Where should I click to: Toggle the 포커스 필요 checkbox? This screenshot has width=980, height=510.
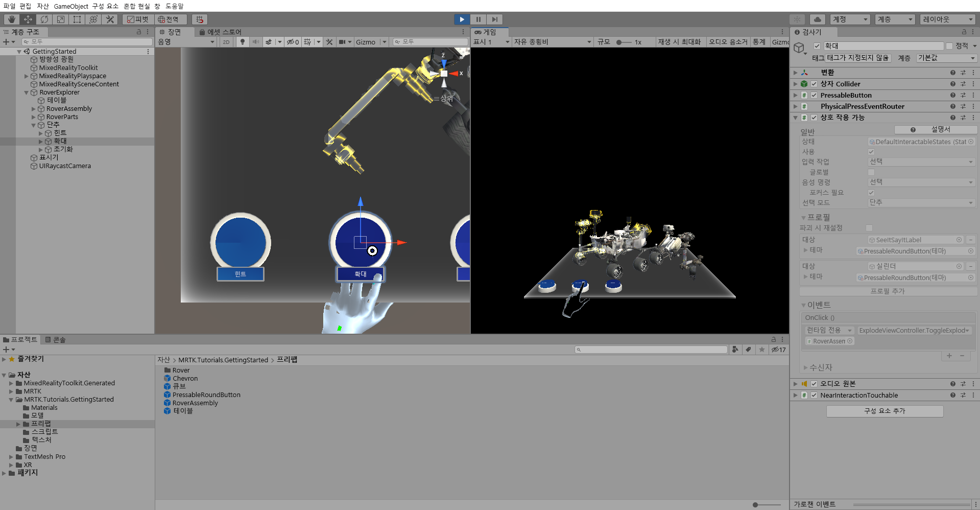tap(871, 193)
